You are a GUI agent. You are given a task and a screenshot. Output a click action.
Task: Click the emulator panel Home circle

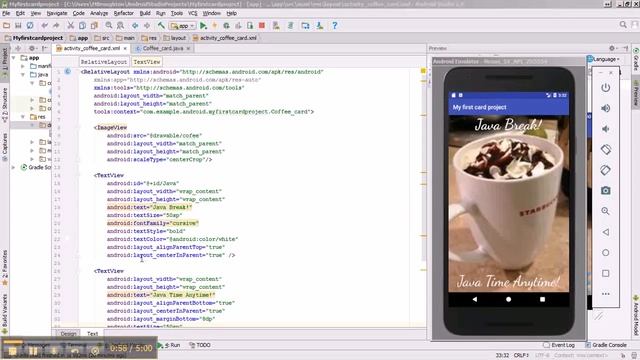[606, 253]
